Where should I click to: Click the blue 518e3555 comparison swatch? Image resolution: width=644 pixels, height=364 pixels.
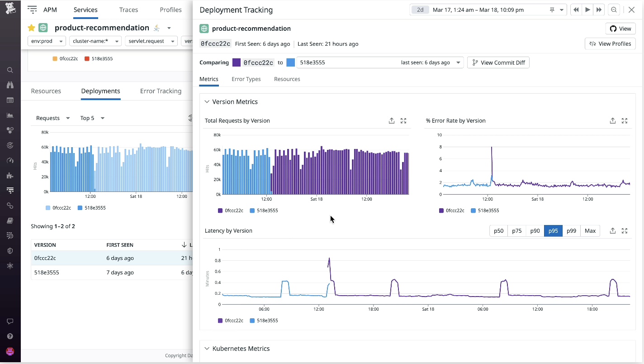(290, 62)
